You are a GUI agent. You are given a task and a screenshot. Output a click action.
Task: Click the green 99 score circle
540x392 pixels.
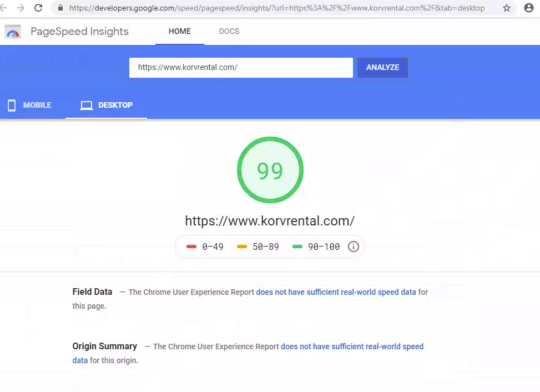coord(270,170)
